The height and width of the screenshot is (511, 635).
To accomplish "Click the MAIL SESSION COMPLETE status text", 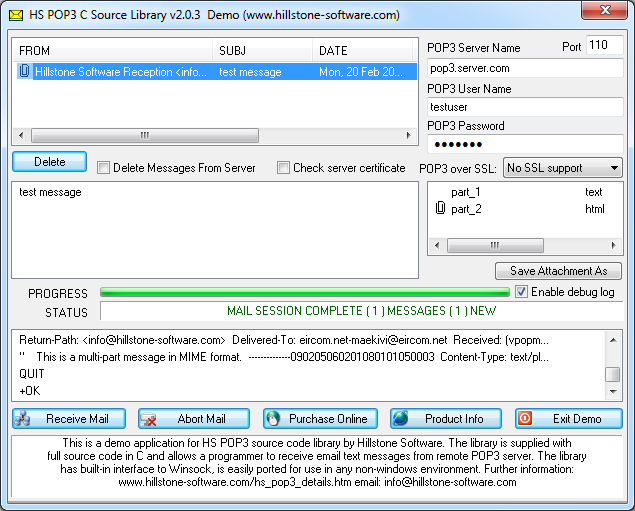I will click(x=361, y=311).
